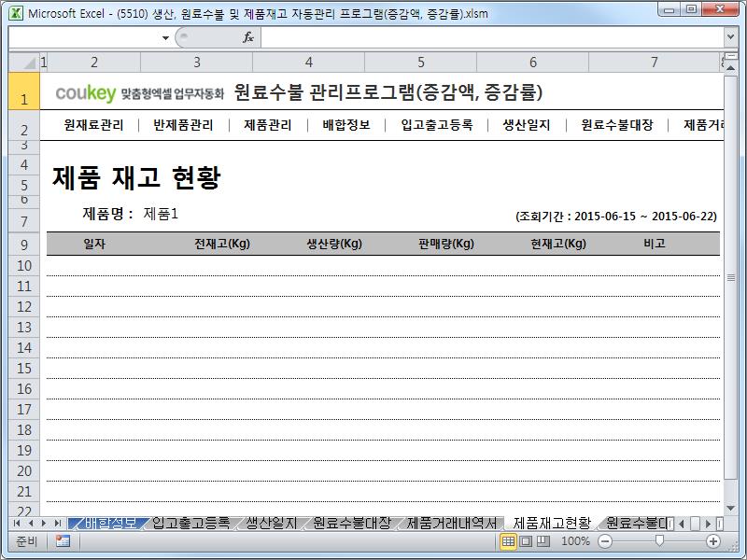Select row header 15
Screen dimensions: 747x560
tap(24, 369)
